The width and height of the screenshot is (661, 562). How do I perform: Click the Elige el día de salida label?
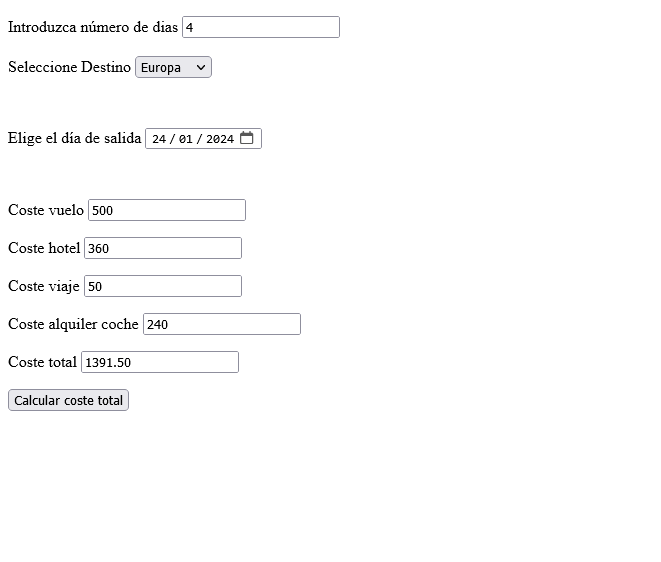click(74, 138)
